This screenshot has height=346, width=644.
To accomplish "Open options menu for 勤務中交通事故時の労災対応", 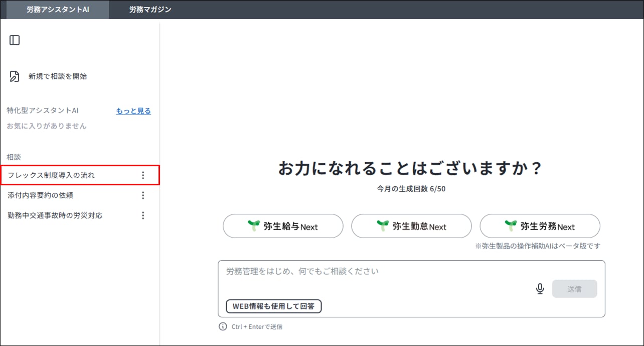I will click(x=143, y=215).
